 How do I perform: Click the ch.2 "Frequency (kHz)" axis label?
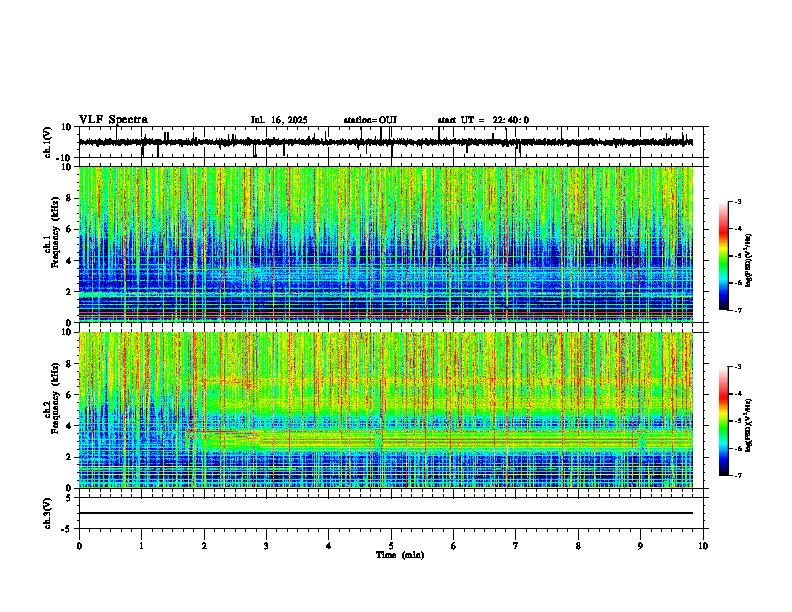tap(55, 398)
